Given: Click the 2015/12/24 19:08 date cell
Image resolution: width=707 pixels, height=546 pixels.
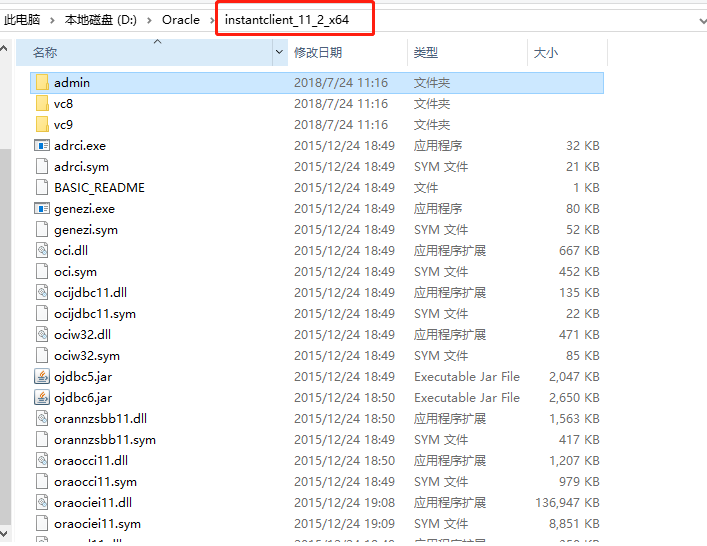Looking at the screenshot, I should pos(344,502).
